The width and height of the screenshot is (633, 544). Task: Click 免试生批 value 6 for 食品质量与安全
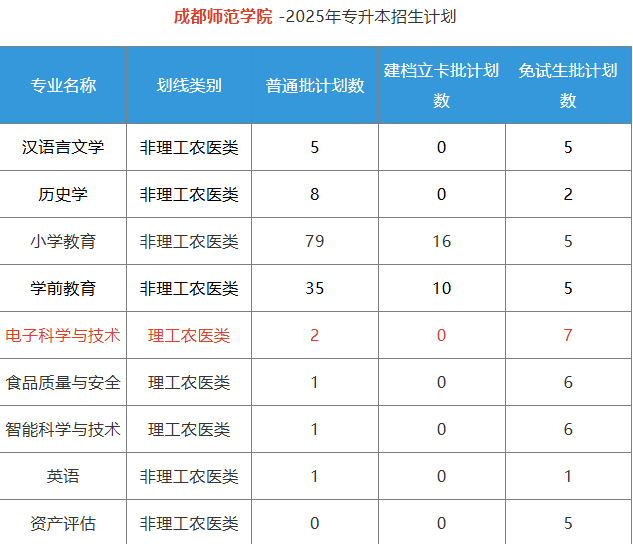568,383
